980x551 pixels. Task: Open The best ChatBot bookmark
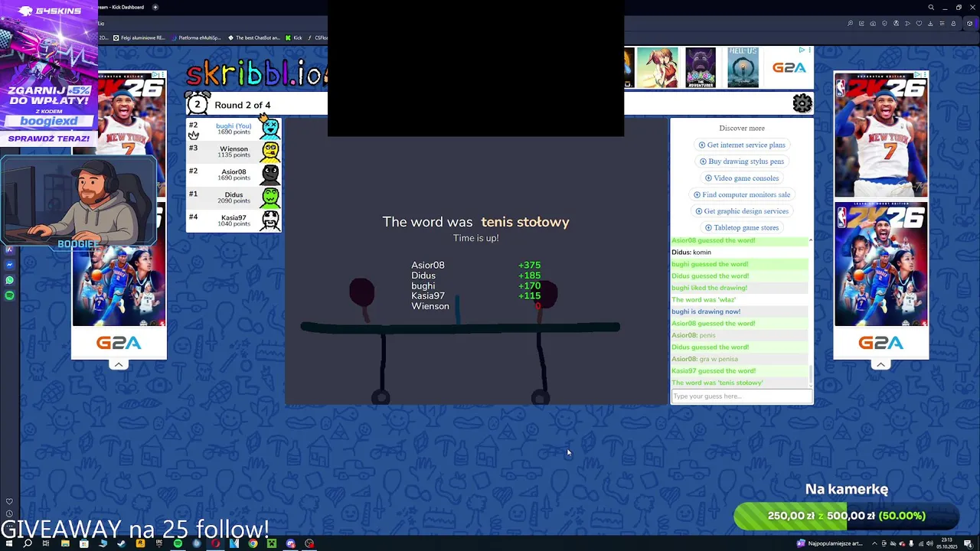[254, 37]
